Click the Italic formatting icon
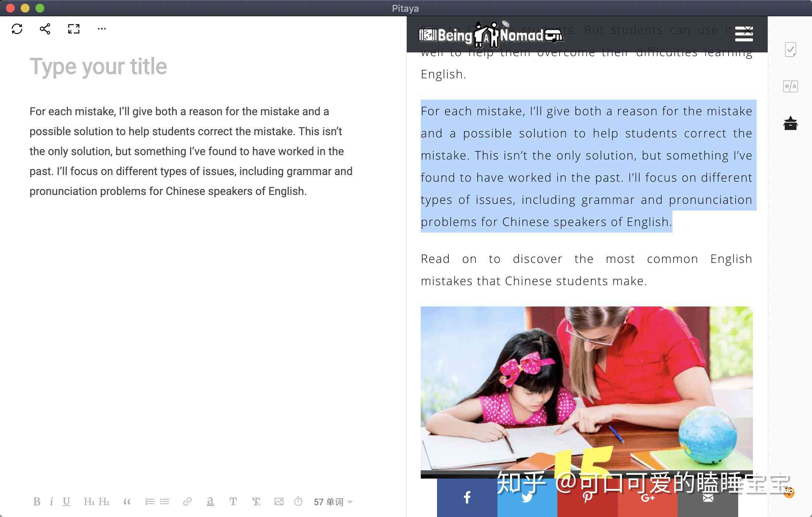The width and height of the screenshot is (812, 517). coord(52,501)
